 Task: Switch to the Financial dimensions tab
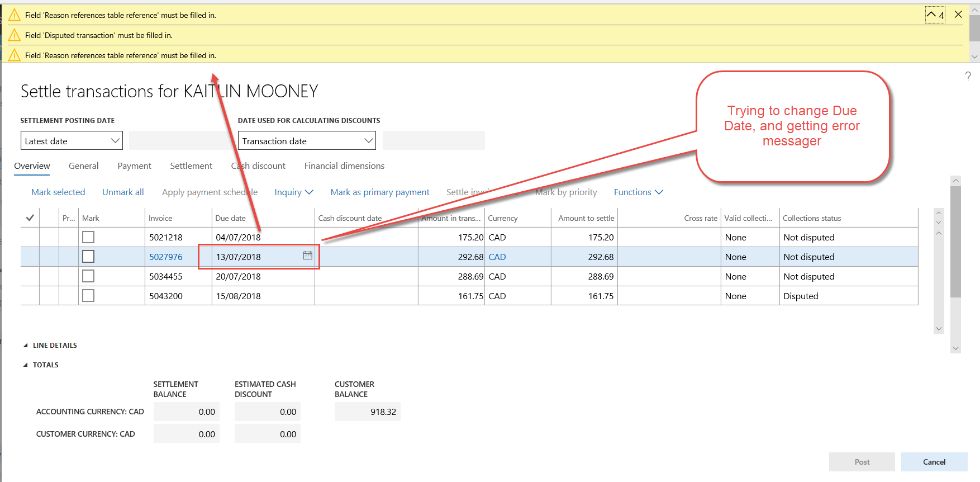pyautogui.click(x=344, y=166)
